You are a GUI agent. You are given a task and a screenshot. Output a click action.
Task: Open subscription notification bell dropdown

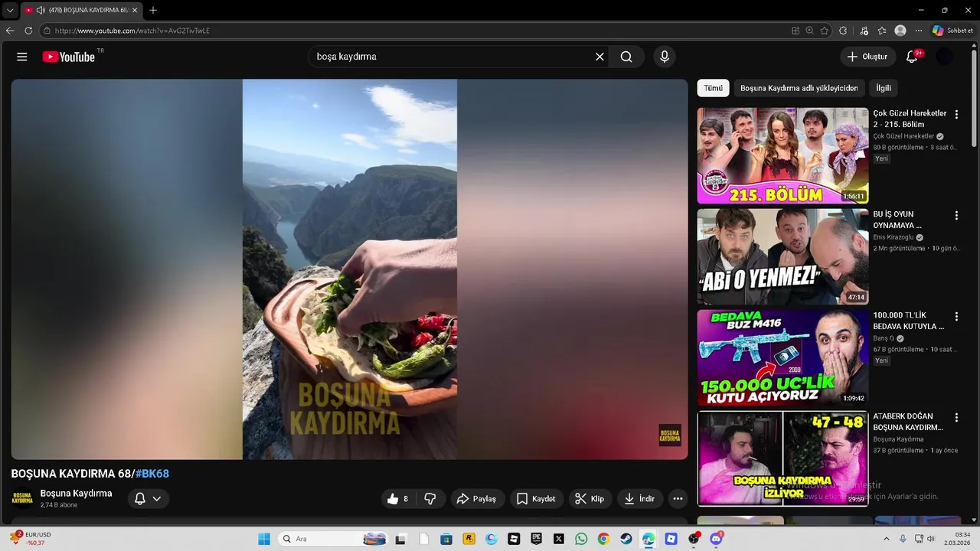coord(148,499)
